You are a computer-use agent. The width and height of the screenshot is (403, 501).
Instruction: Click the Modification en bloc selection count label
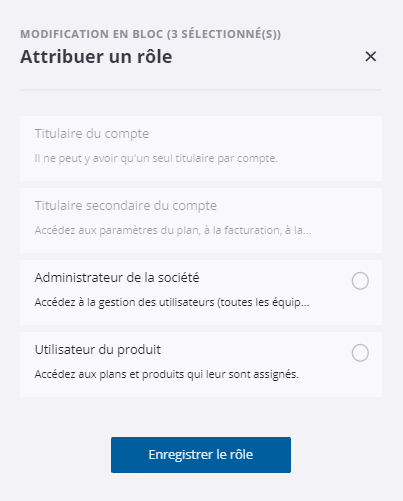click(150, 34)
